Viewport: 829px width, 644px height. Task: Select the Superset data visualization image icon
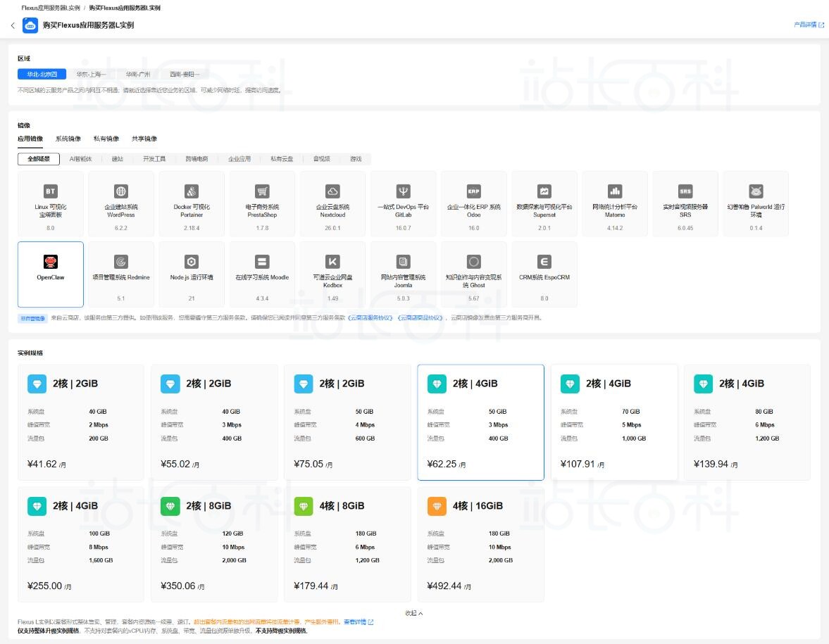[544, 191]
